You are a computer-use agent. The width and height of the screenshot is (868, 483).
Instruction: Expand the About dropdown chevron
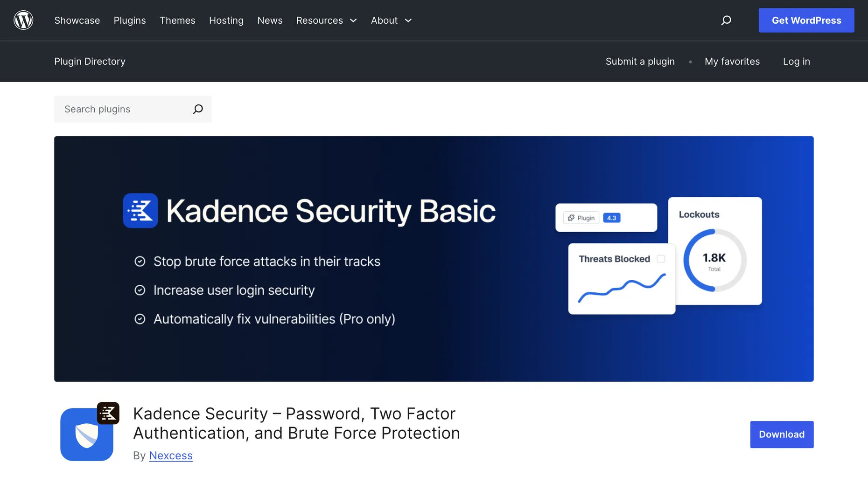pos(408,21)
